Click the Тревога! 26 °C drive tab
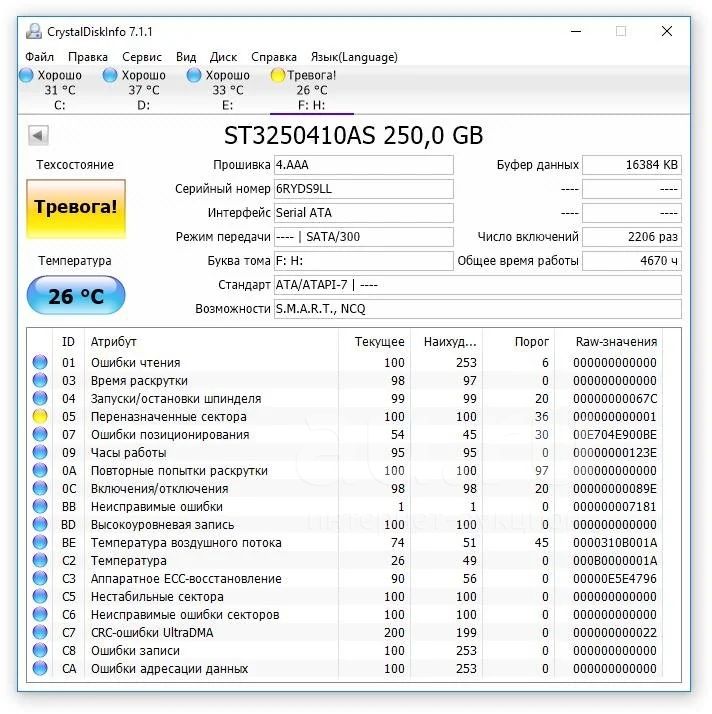This screenshot has width=712, height=714. [311, 90]
